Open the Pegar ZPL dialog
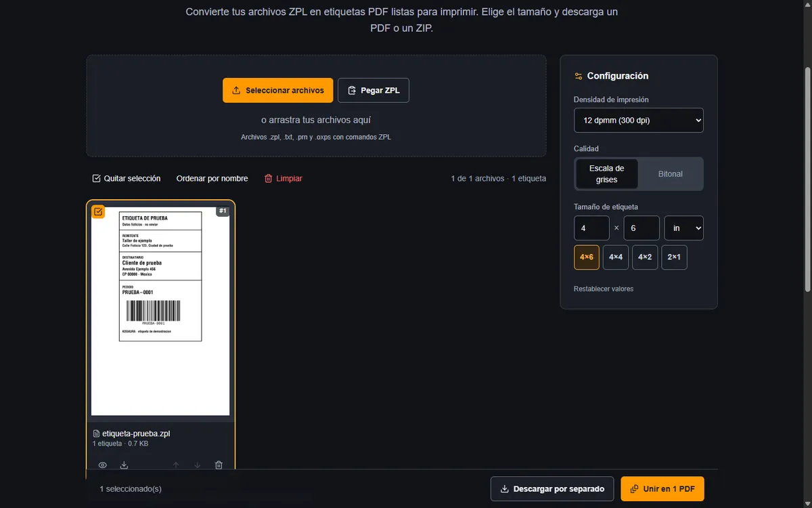This screenshot has height=508, width=812. click(374, 90)
